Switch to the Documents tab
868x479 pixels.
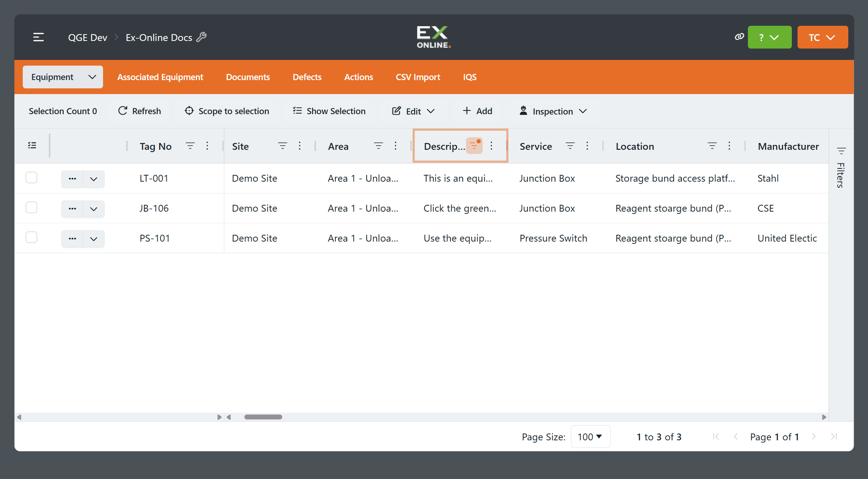[248, 77]
